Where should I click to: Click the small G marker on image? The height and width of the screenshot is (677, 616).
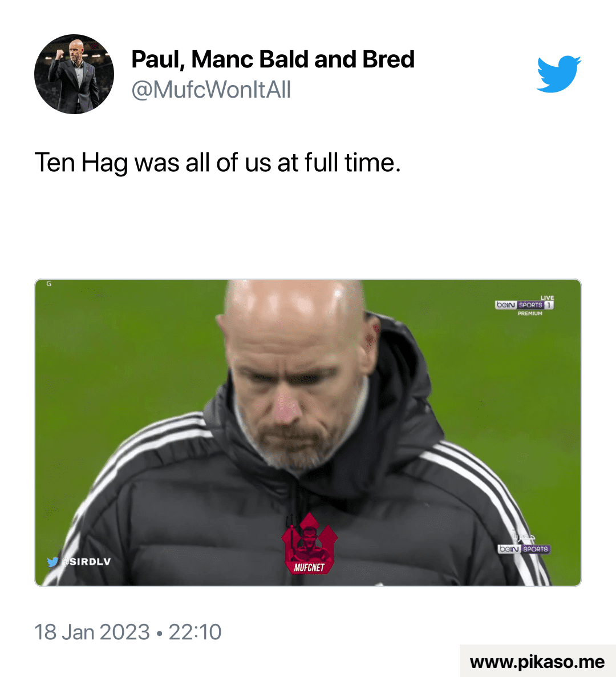(48, 284)
